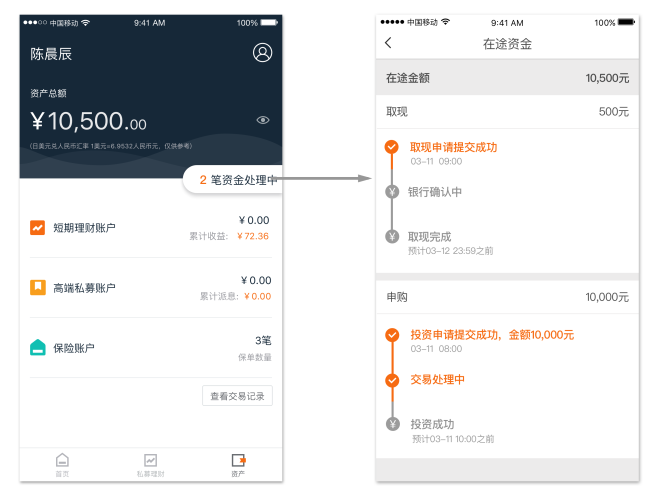The width and height of the screenshot is (650, 496).
Task: Click the grey yen node beside 银行确认中
Action: click(x=391, y=192)
